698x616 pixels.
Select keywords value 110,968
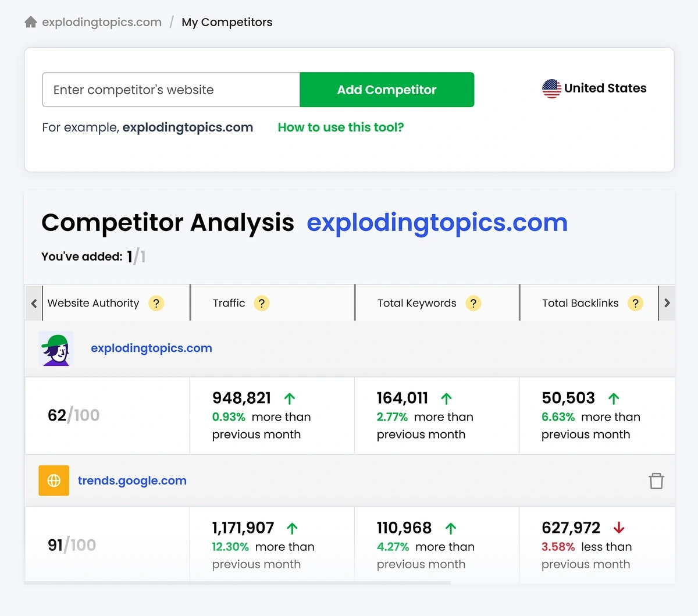(404, 528)
